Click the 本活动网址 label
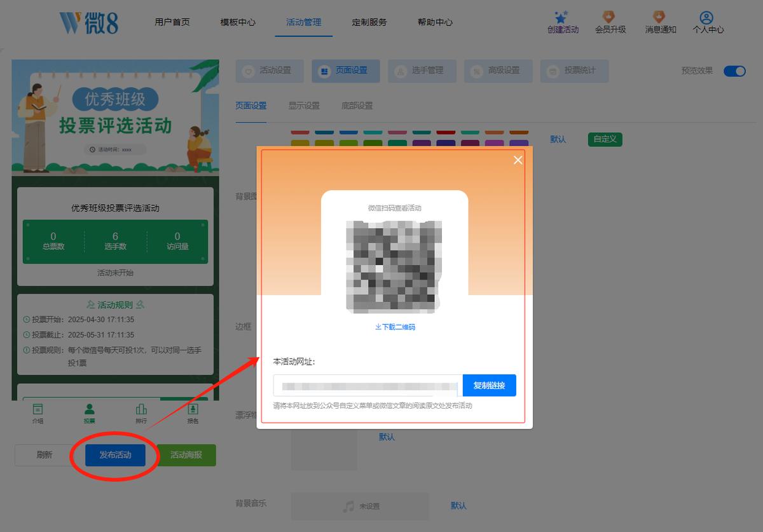The height and width of the screenshot is (532, 763). [294, 362]
